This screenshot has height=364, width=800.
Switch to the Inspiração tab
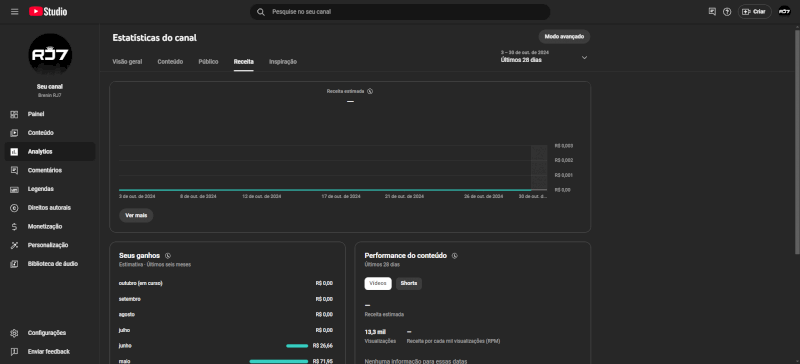coord(283,62)
